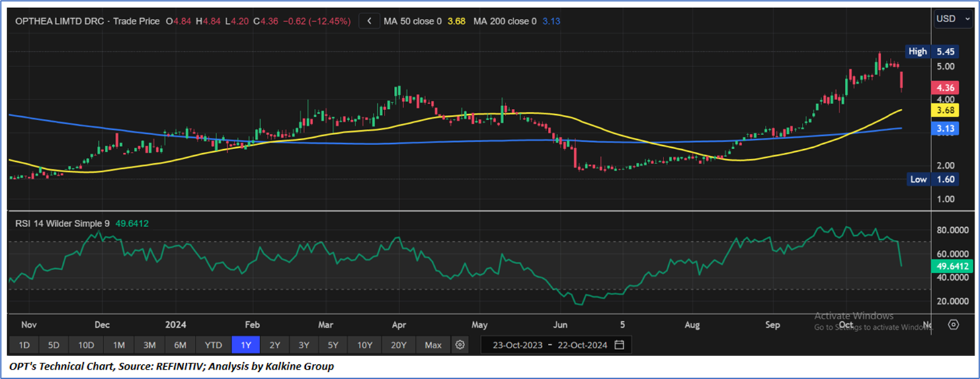Select the 20Y time range
This screenshot has width=980, height=379.
(399, 345)
